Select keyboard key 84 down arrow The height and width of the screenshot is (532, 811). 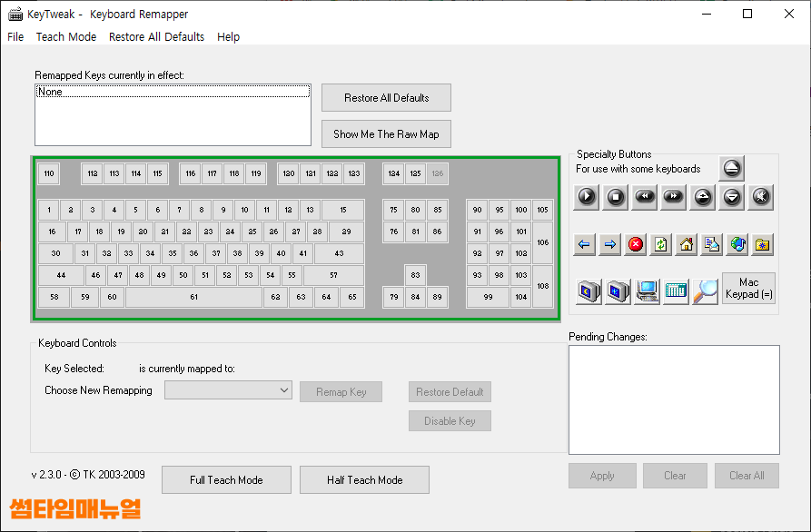click(x=415, y=297)
